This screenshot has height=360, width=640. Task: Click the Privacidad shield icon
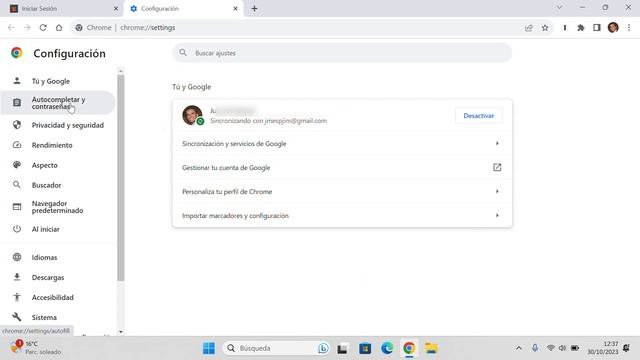coord(17,125)
